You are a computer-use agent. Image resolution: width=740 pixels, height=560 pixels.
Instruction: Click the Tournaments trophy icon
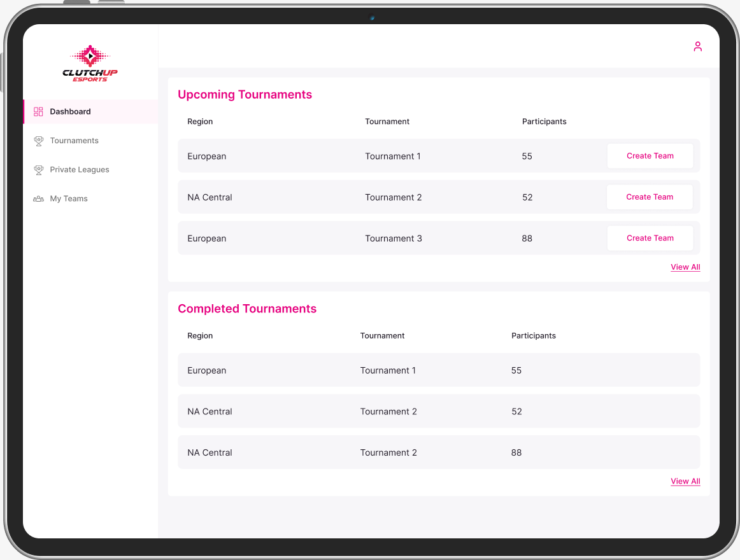pos(39,141)
